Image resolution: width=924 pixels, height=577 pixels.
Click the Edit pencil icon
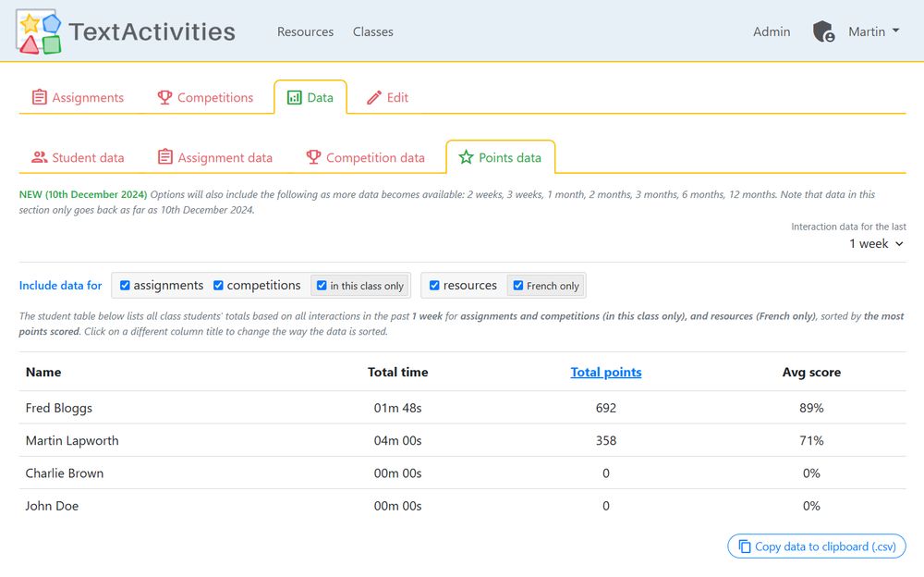click(x=374, y=97)
